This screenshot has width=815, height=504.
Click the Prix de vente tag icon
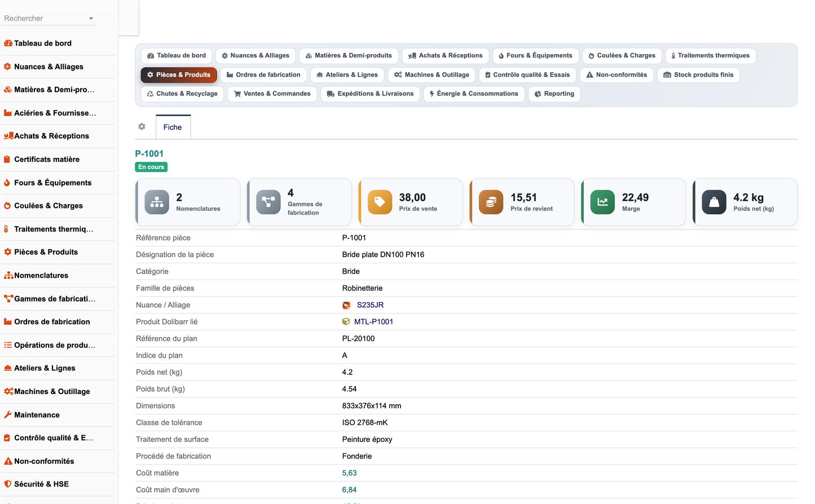pos(380,202)
